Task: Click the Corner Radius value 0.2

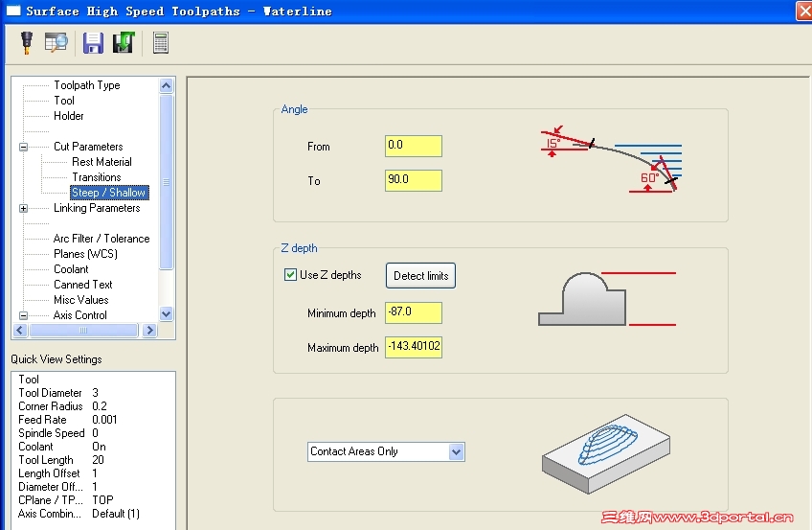Action: pyautogui.click(x=100, y=406)
